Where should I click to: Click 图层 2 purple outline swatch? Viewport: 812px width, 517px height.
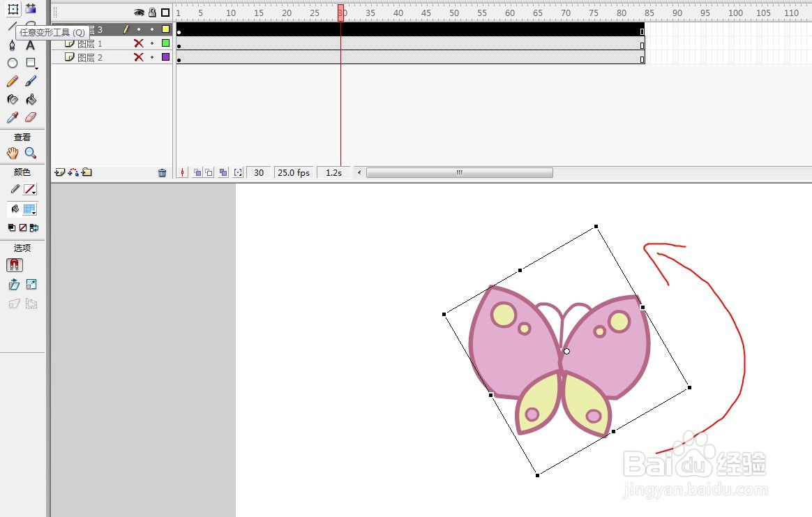[166, 57]
